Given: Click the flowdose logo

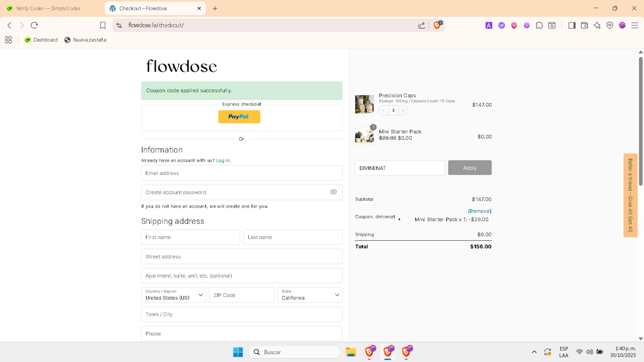Looking at the screenshot, I should click(x=182, y=66).
